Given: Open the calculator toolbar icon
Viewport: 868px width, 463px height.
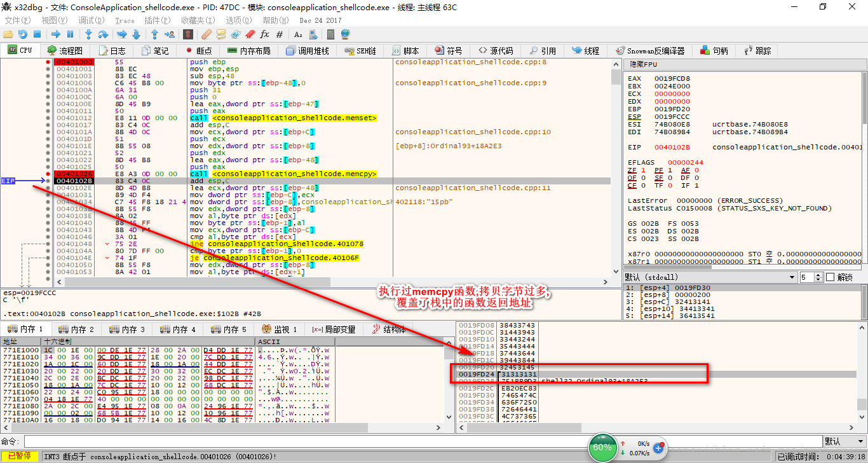Looking at the screenshot, I should tap(331, 34).
